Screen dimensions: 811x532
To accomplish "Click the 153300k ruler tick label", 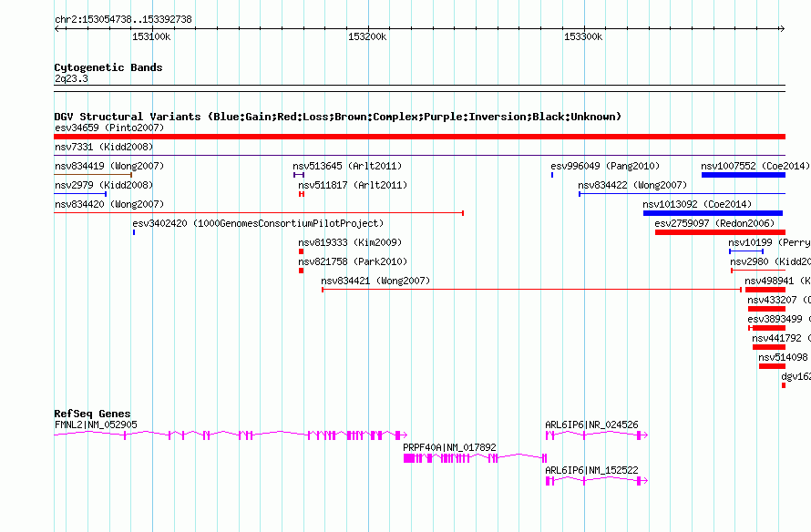I will tap(583, 36).
